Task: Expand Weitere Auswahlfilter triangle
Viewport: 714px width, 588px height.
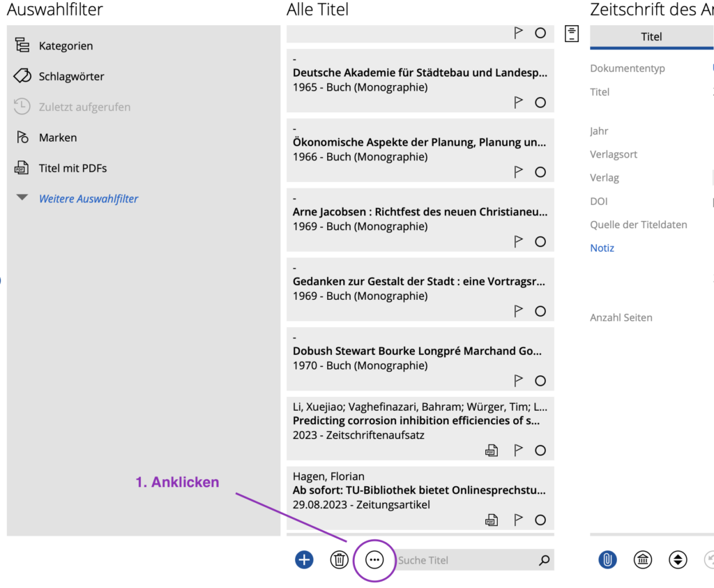Action: click(x=22, y=197)
